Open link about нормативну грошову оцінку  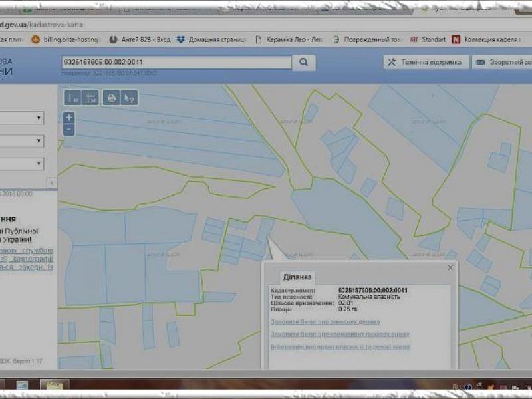340,334
